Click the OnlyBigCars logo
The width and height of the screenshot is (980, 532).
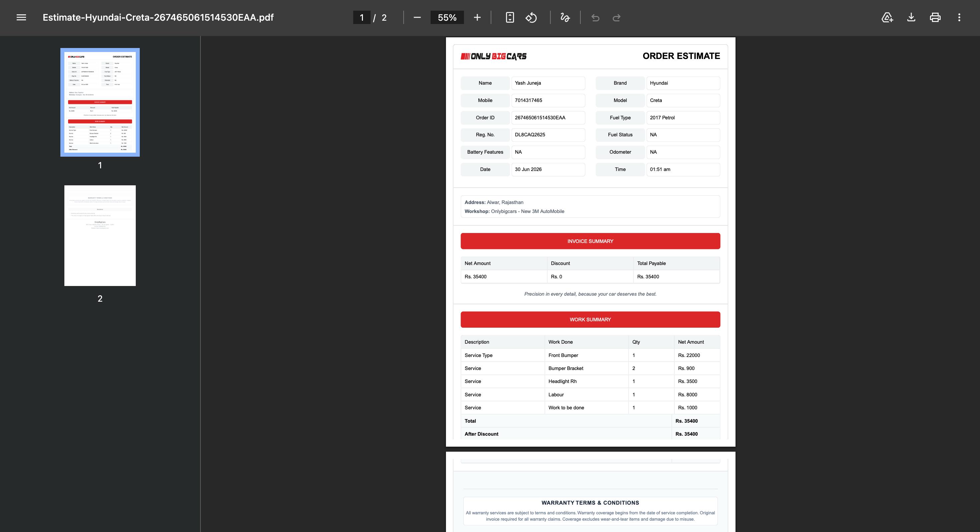(493, 56)
